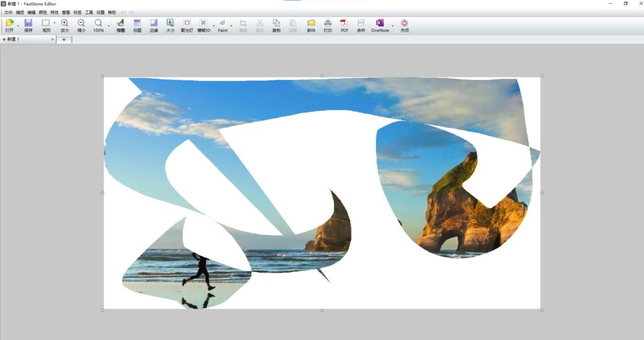The width and height of the screenshot is (644, 340).
Task: Open the 捕捉 menu
Action: 19,13
